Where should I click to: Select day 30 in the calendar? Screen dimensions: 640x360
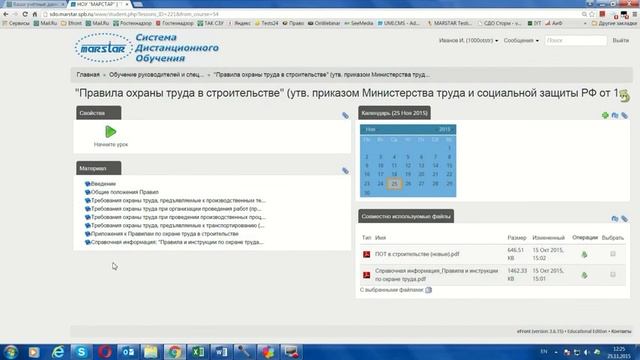pos(367,193)
